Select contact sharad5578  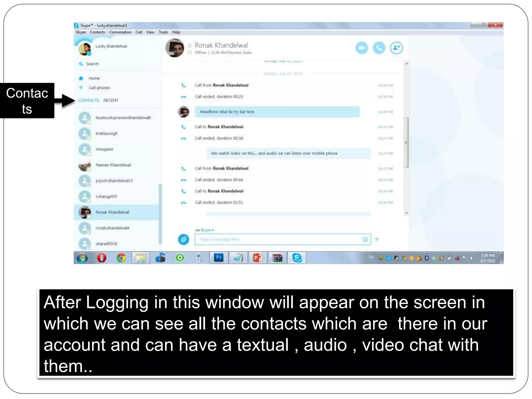[x=116, y=244]
